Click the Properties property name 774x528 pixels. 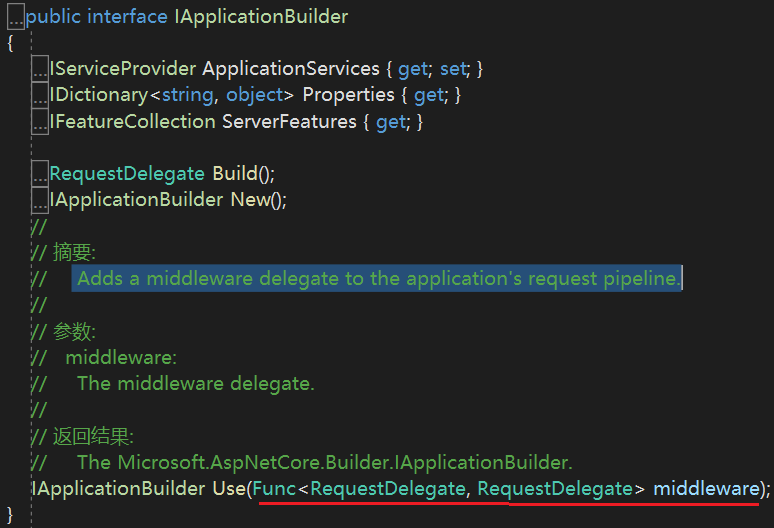tap(348, 95)
